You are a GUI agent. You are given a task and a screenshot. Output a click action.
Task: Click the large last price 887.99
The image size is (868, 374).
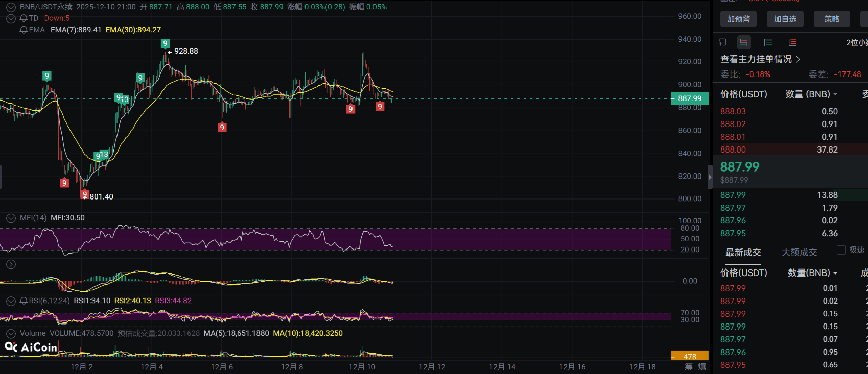tap(740, 167)
